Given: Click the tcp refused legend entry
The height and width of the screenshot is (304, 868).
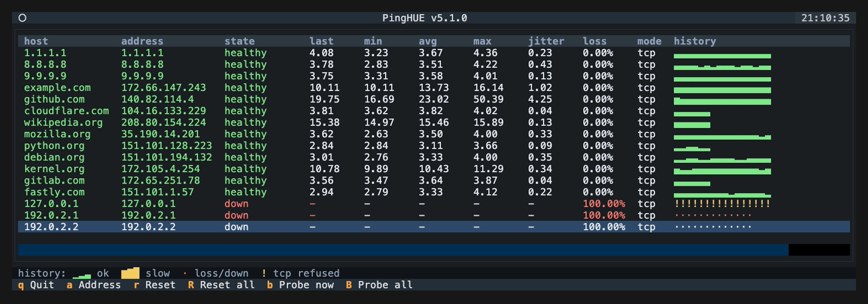Looking at the screenshot, I should pyautogui.click(x=301, y=274).
